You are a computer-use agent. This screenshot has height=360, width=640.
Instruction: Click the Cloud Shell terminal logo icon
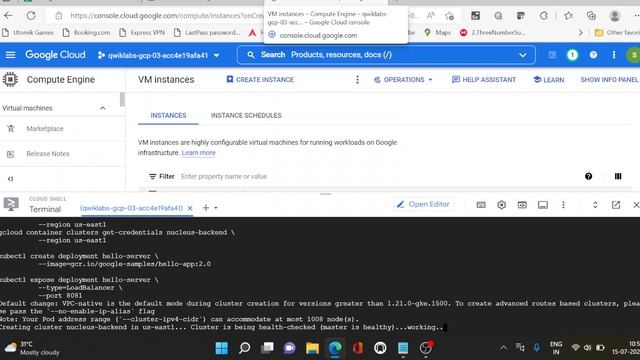(x=11, y=204)
